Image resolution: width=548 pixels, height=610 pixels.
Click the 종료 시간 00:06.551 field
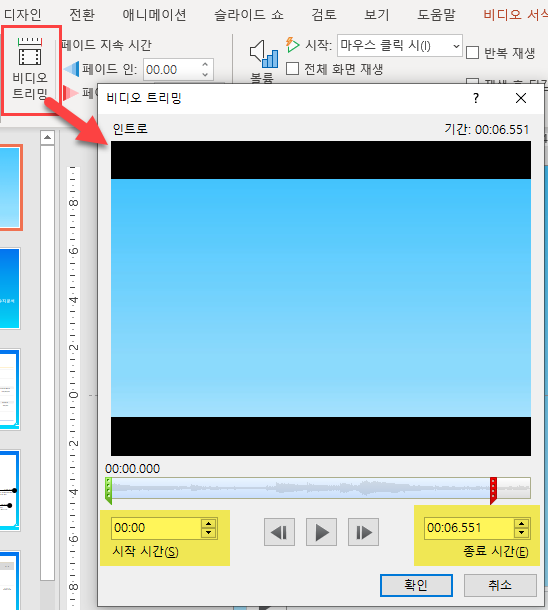click(469, 528)
